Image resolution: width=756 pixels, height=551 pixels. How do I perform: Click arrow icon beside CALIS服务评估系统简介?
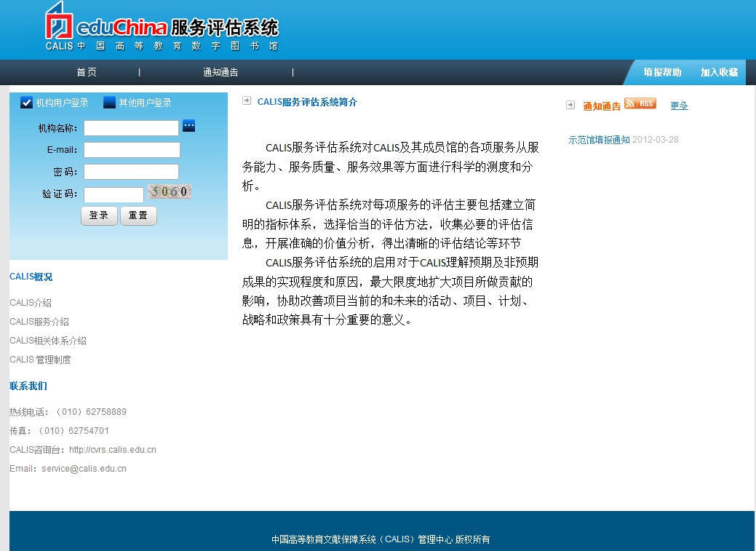click(247, 100)
